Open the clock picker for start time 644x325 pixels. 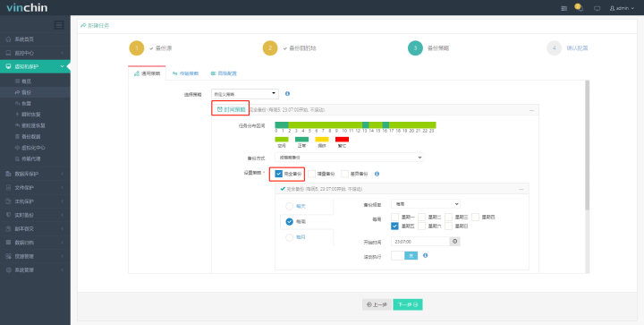click(x=454, y=242)
